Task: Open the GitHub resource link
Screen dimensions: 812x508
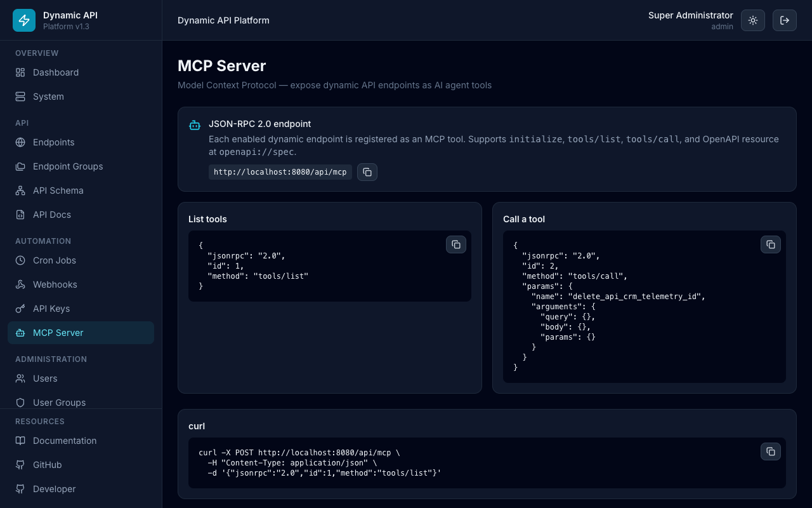Action: (x=81, y=465)
